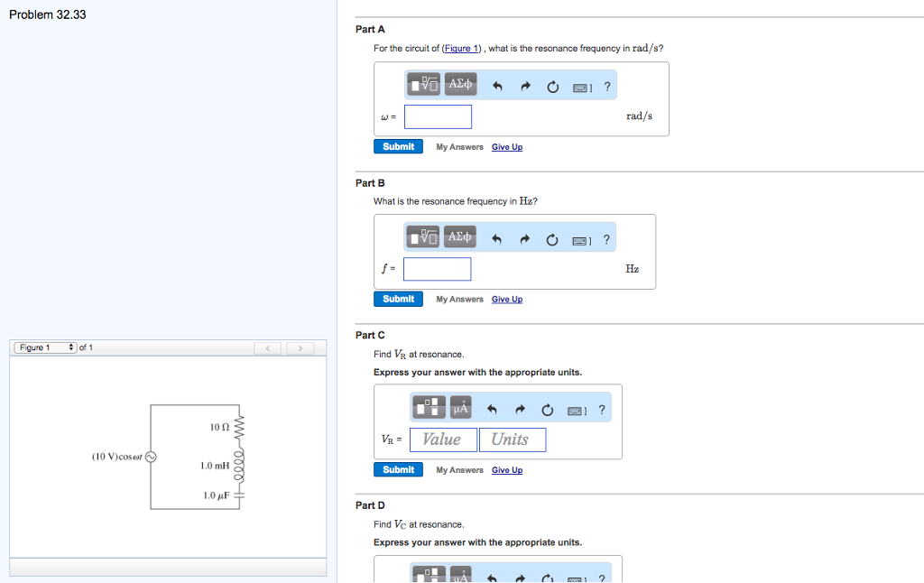Submit the answer for Part A

pos(398,145)
